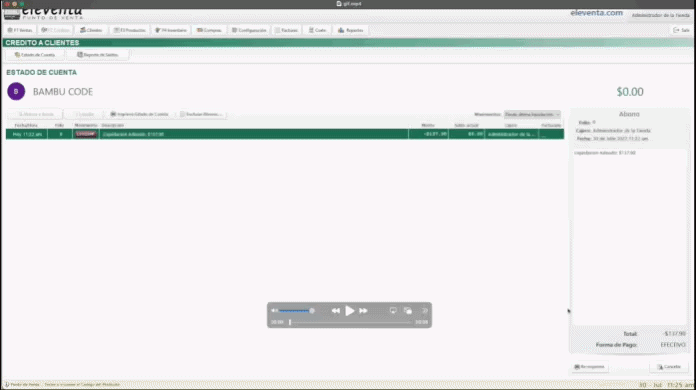Open the Reportes module
Viewport: 696px width, 390px height.
pos(350,30)
